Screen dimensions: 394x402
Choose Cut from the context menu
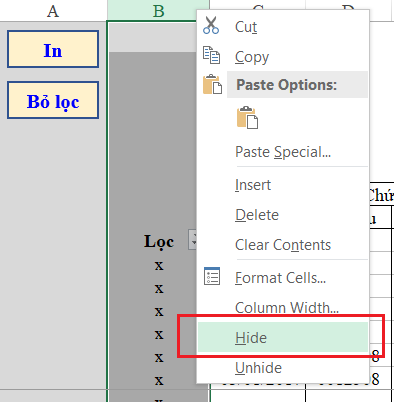pyautogui.click(x=283, y=27)
